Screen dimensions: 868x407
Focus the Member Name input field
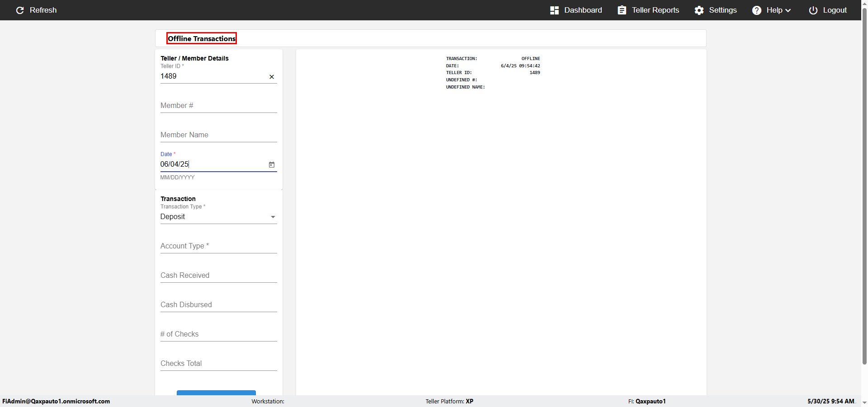(x=218, y=135)
